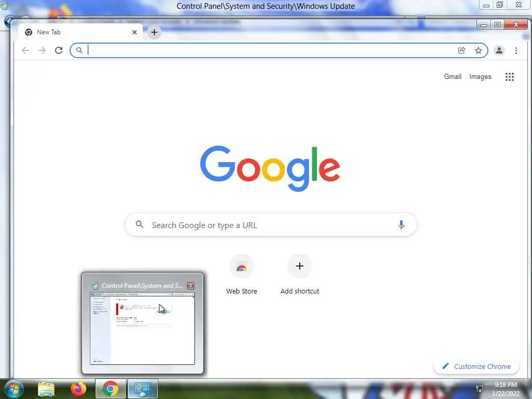
Task: Click the search magnifier in Google box
Action: (x=139, y=224)
